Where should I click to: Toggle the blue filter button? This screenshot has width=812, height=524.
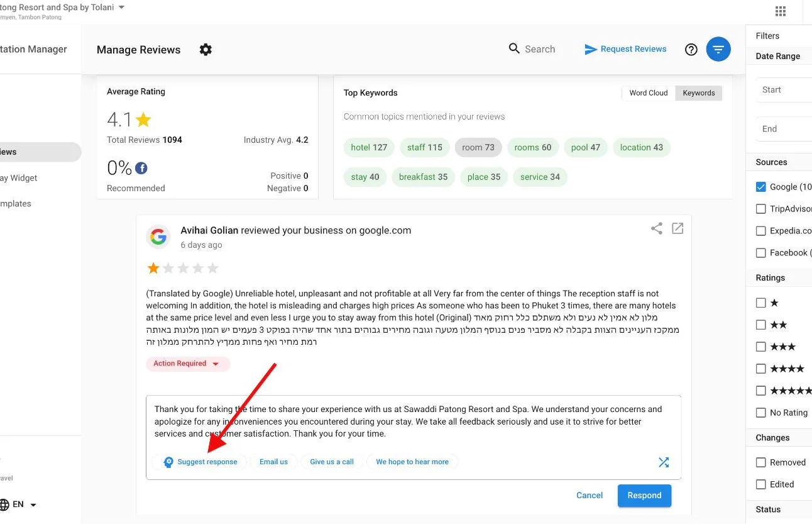click(x=718, y=49)
